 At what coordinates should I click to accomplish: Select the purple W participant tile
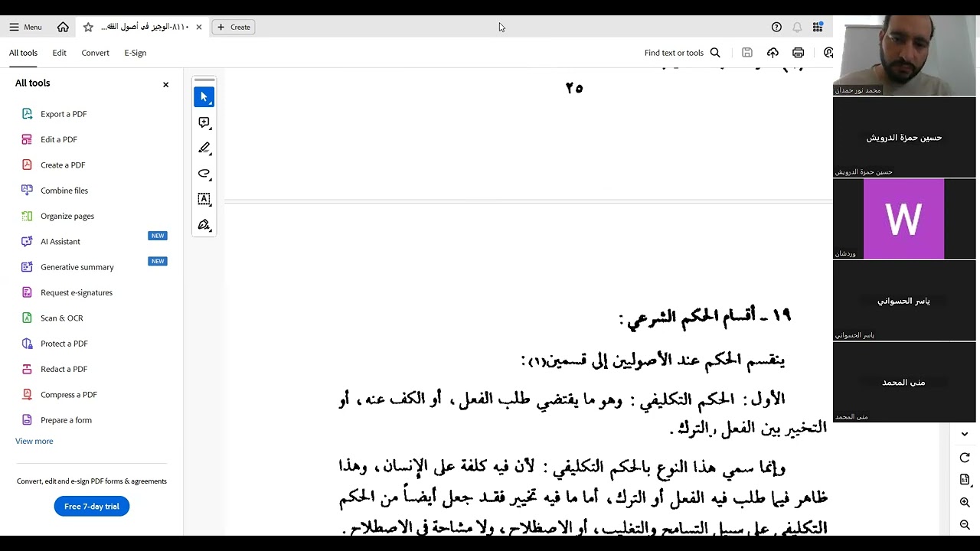(904, 219)
